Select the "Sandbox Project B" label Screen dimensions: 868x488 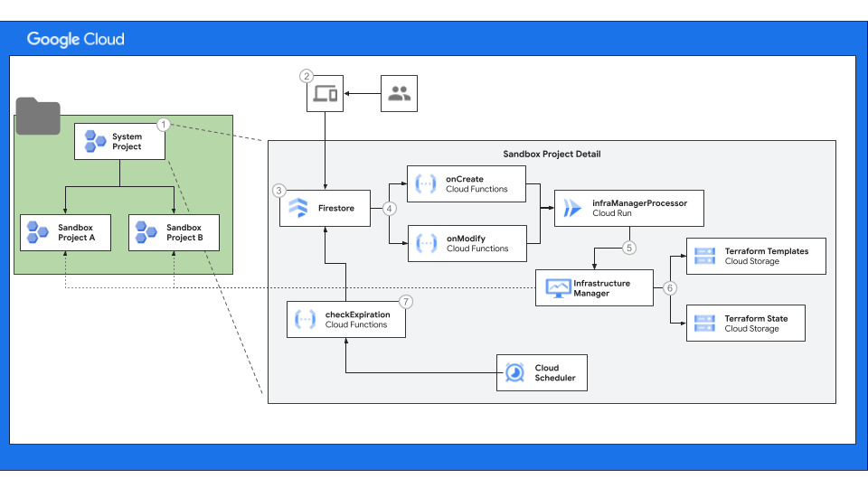[184, 232]
